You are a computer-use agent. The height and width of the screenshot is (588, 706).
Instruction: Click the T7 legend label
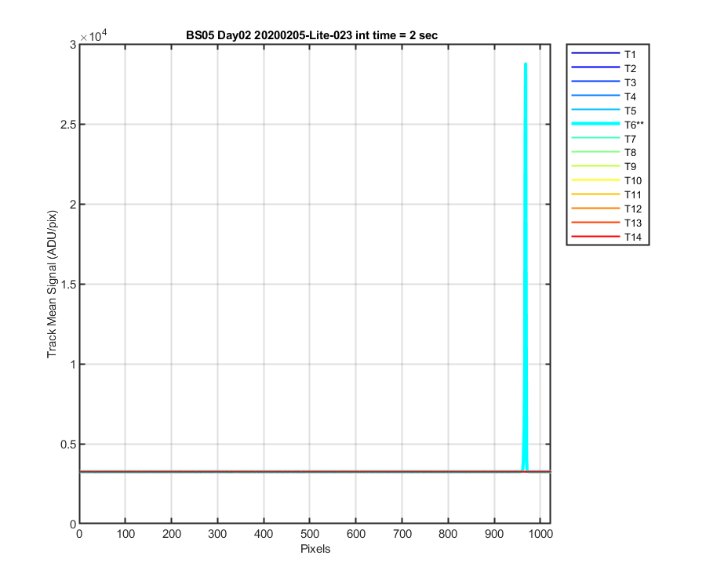pos(631,139)
